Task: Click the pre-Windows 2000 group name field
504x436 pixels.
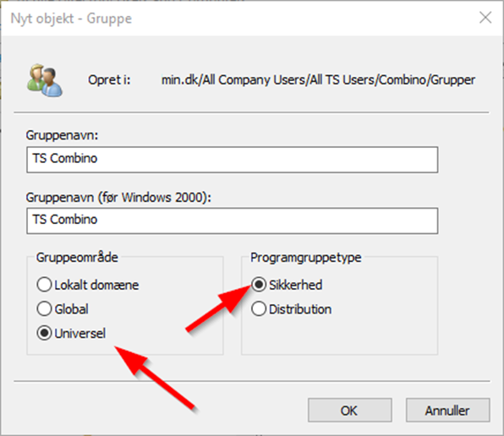Action: [x=232, y=221]
